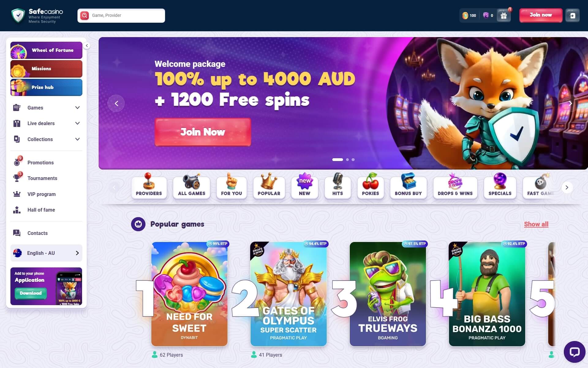Go to third banner slide dot

pos(353,159)
